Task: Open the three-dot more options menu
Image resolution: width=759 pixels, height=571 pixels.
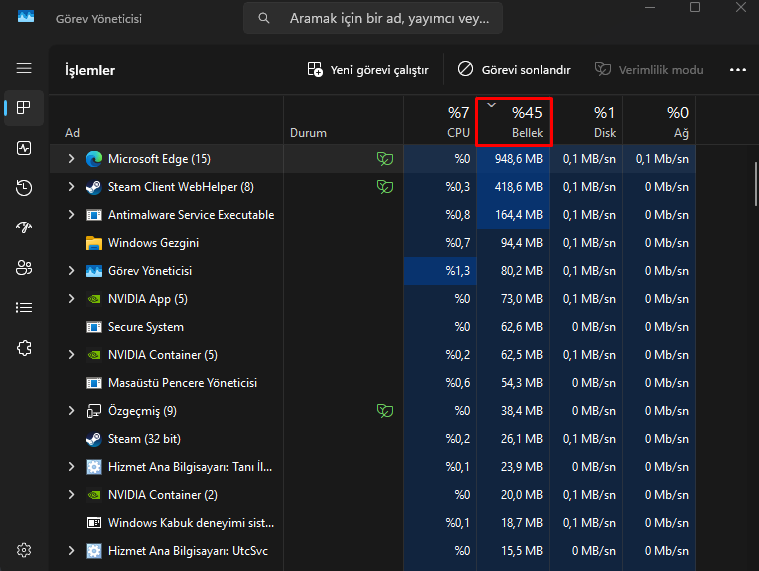Action: click(738, 70)
